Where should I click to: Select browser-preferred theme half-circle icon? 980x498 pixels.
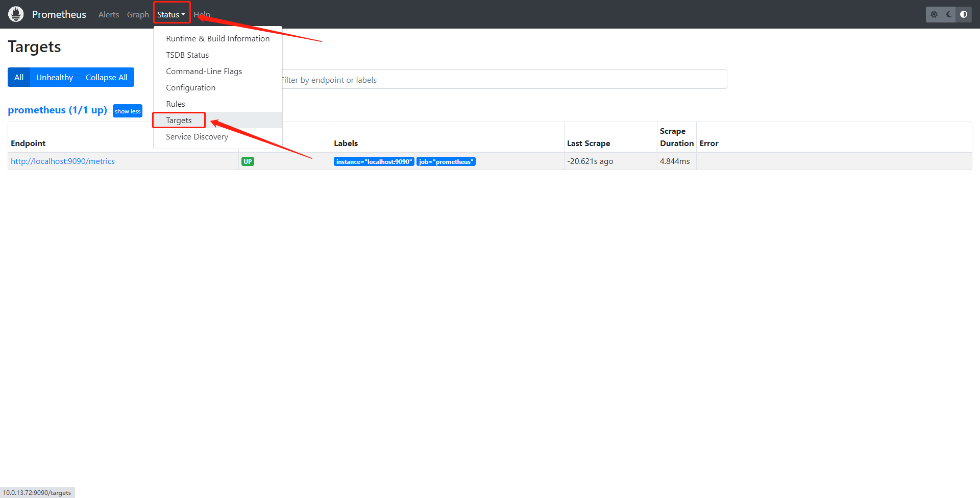[x=964, y=14]
